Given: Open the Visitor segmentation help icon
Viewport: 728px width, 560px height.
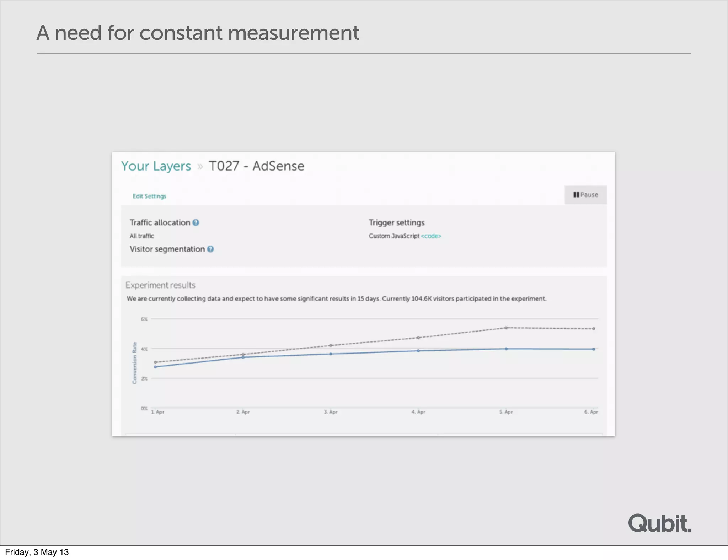Looking at the screenshot, I should point(210,249).
